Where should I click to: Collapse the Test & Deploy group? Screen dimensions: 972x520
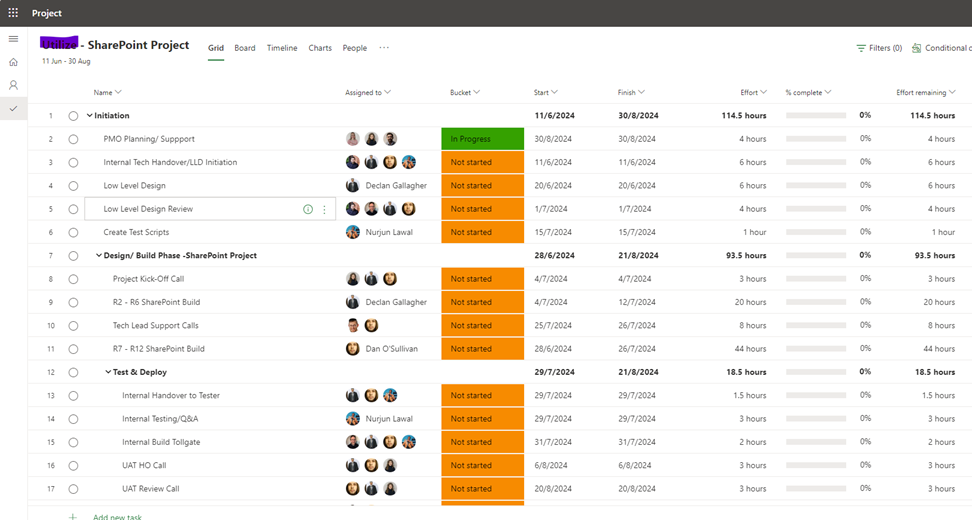[108, 372]
